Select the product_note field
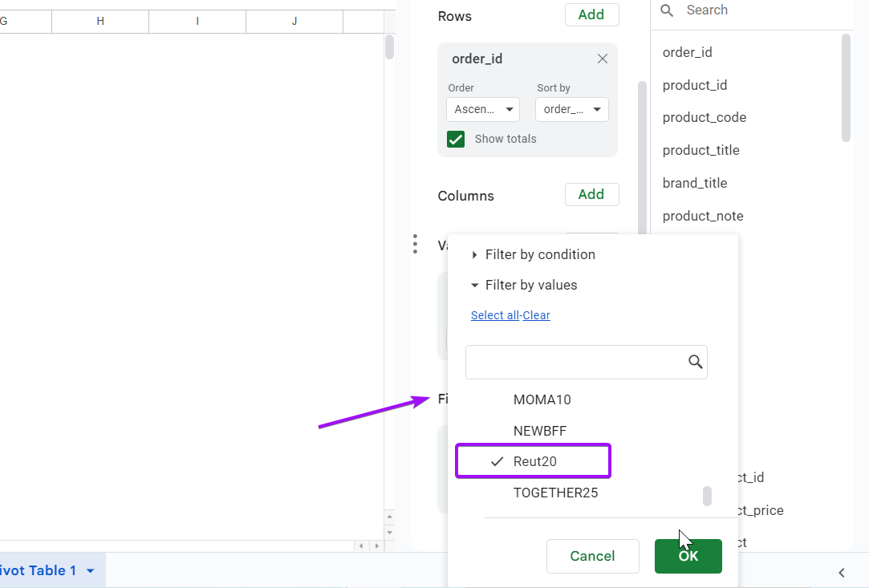869x588 pixels. tap(703, 216)
